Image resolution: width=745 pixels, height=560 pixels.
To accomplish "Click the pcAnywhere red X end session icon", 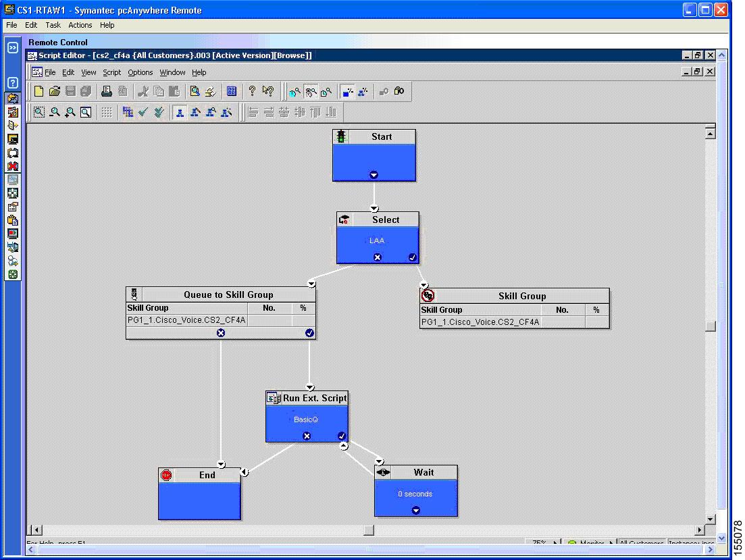I will pos(13,166).
